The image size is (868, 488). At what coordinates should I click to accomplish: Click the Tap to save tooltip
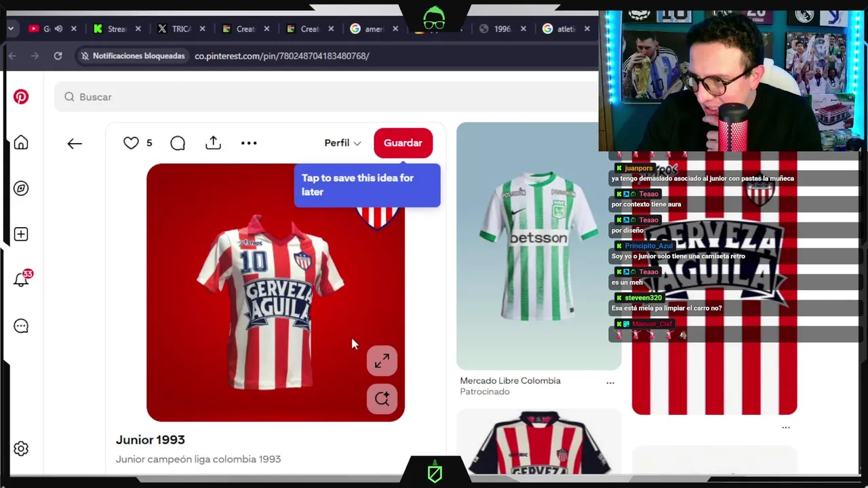click(367, 185)
